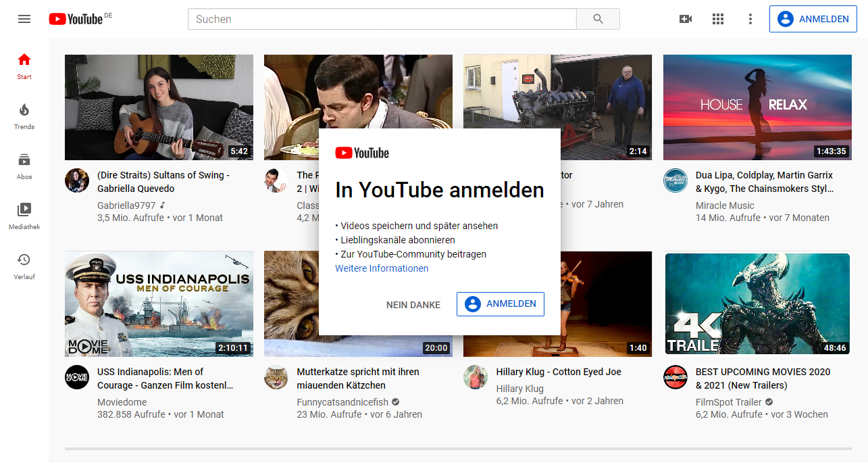
Task: Open title Dua Lipa, Coldplay, Martin Garrix
Action: pos(765,182)
